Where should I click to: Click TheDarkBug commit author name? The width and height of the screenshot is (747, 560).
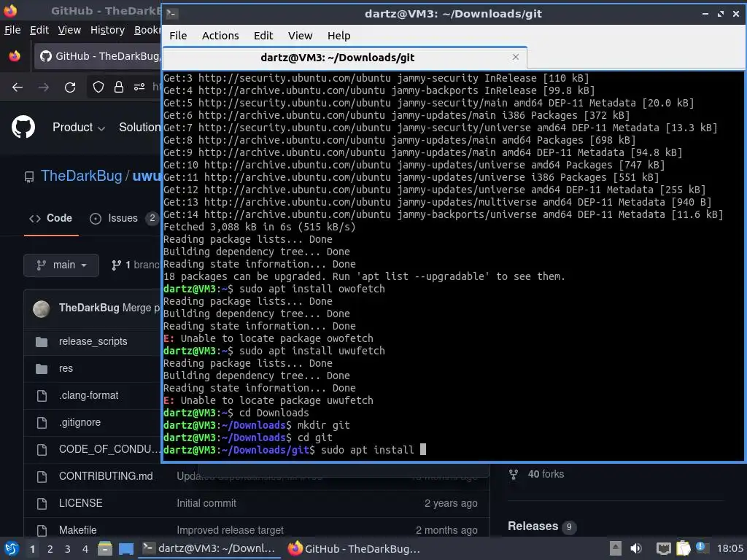point(89,308)
